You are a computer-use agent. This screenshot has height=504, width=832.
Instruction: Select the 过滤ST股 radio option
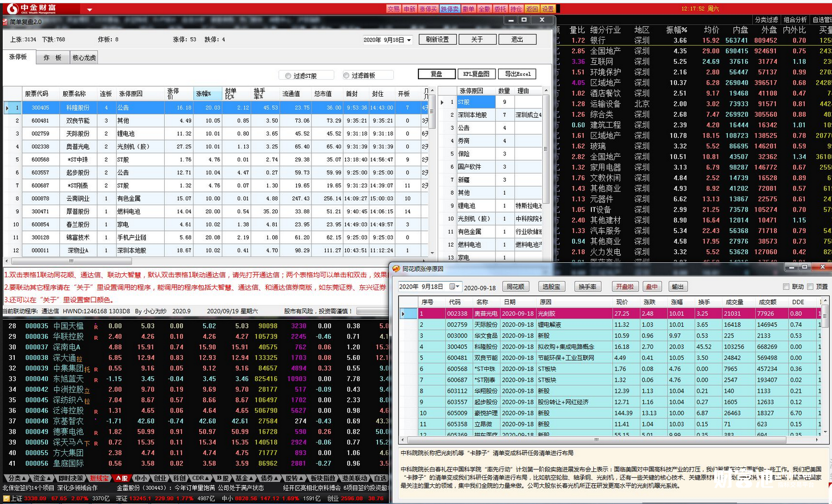pyautogui.click(x=288, y=76)
